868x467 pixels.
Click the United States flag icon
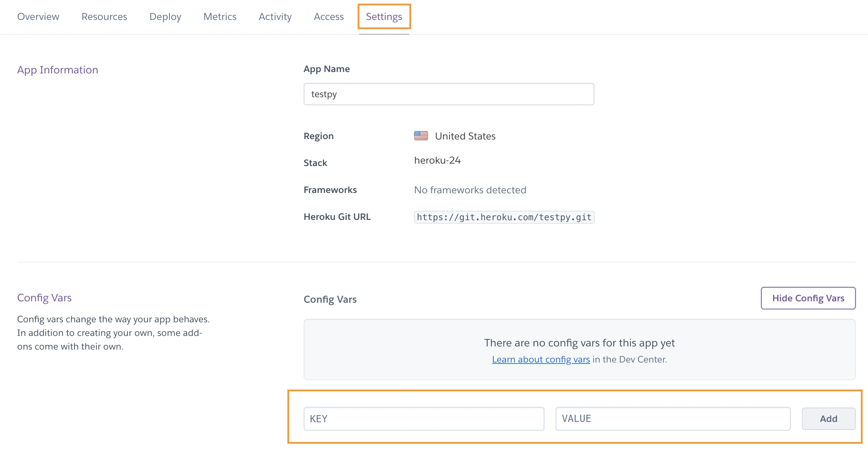[421, 136]
